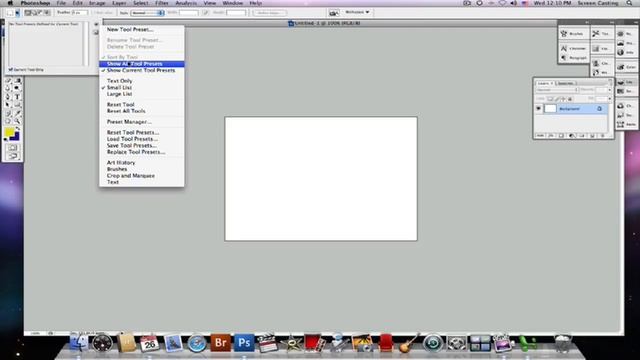Open the Clone Source collapsed panel icon
The width and height of the screenshot is (640, 360).
(x=596, y=63)
